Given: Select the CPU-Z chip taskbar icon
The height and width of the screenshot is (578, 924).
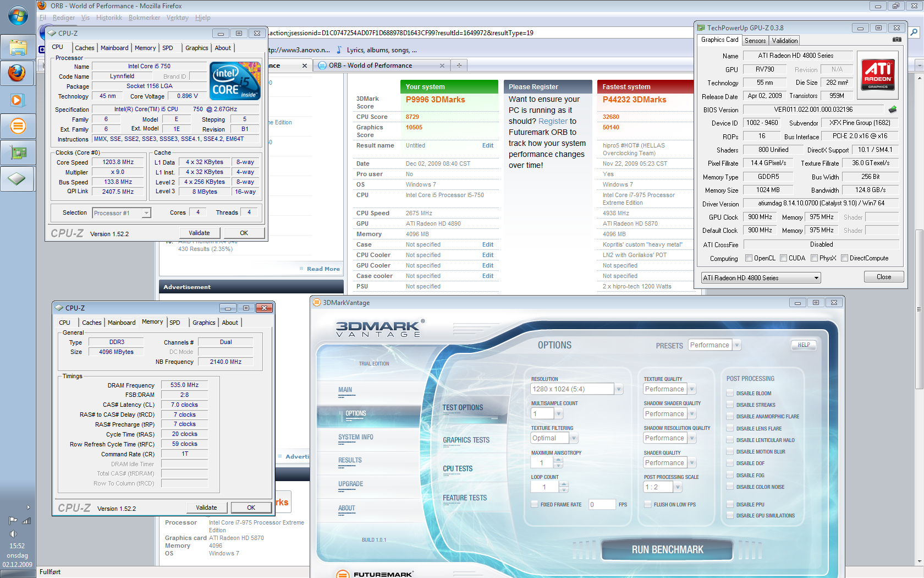Looking at the screenshot, I should pyautogui.click(x=18, y=179).
